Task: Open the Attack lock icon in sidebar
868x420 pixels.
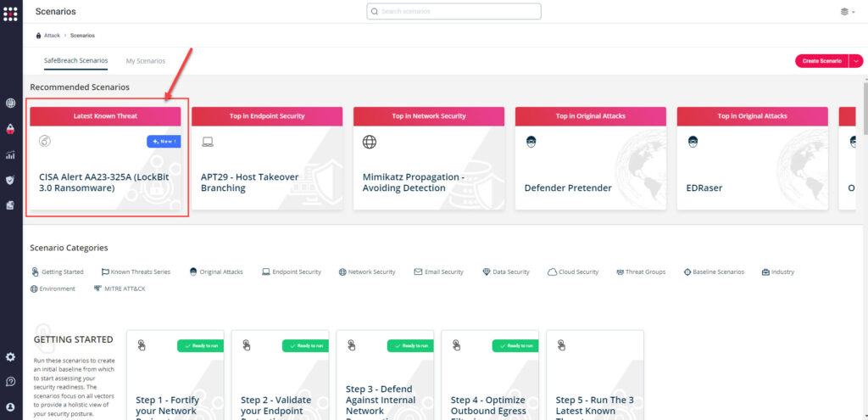Action: tap(10, 129)
